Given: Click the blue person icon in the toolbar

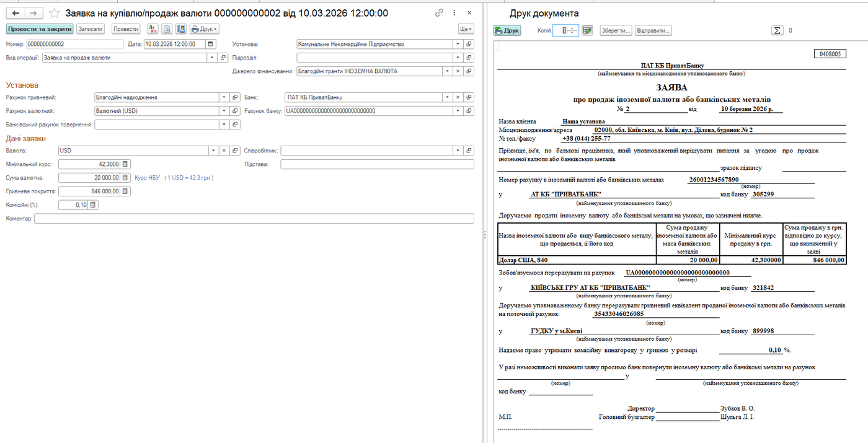Looking at the screenshot, I should [x=181, y=29].
